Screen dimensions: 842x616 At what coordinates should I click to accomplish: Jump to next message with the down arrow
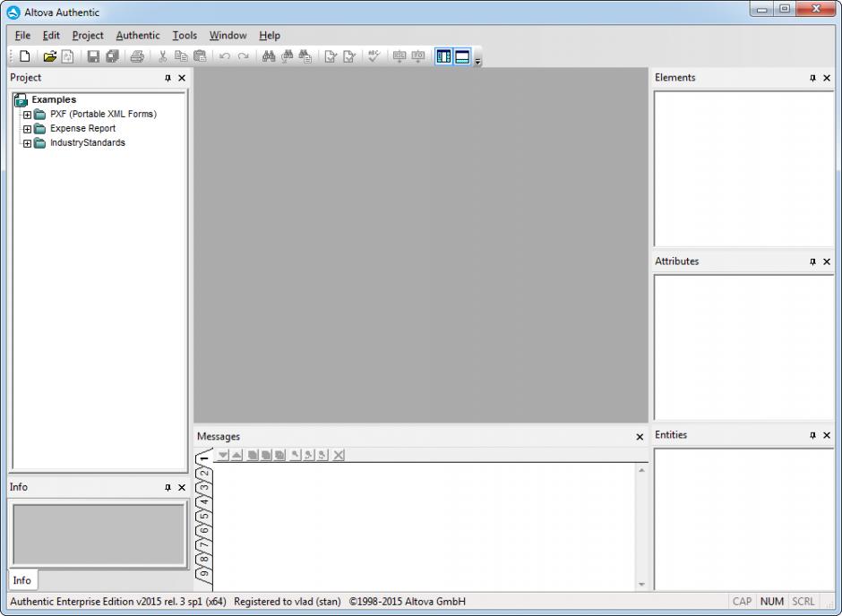point(223,455)
